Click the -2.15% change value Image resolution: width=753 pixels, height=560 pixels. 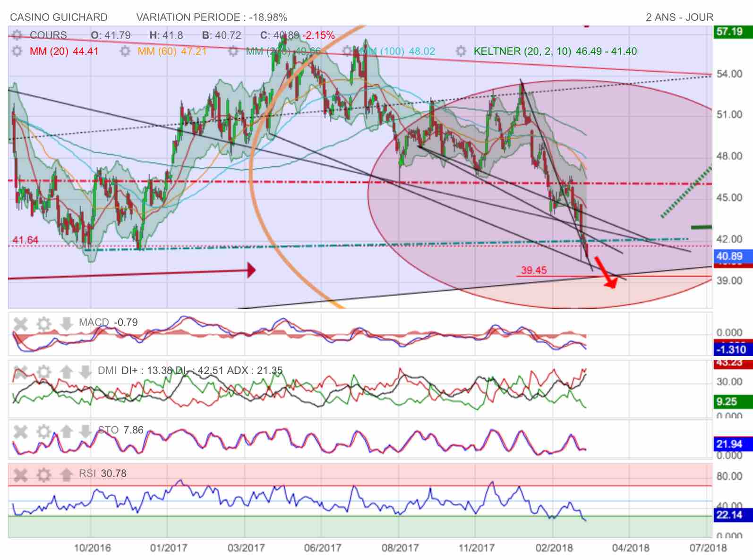pyautogui.click(x=318, y=35)
